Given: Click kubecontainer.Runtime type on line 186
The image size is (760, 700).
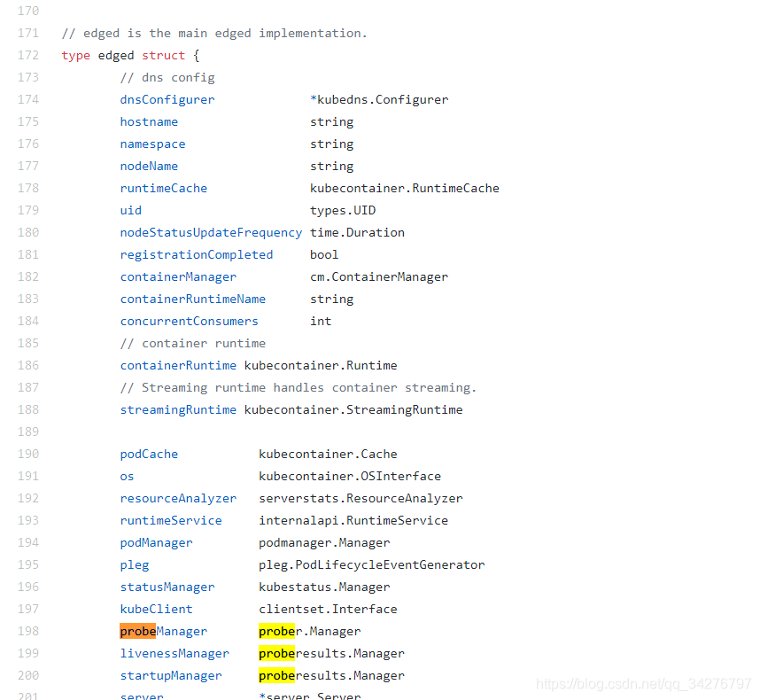Looking at the screenshot, I should 321,366.
